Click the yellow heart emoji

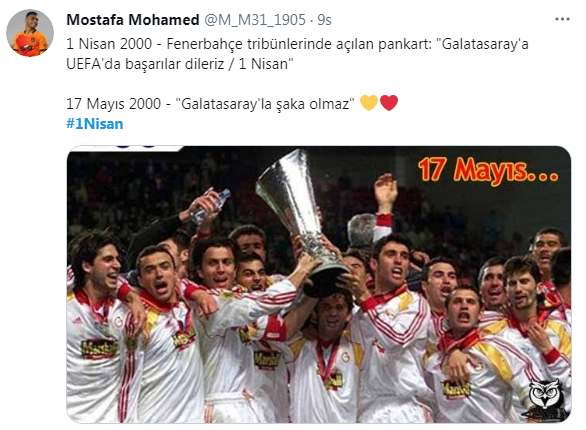point(369,103)
